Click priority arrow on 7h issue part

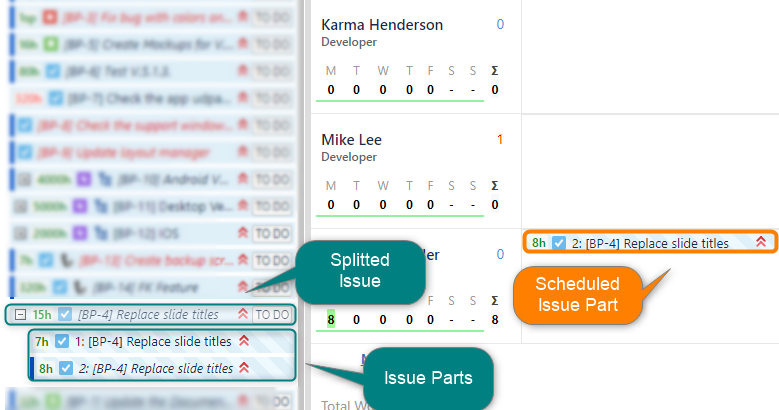(x=244, y=341)
